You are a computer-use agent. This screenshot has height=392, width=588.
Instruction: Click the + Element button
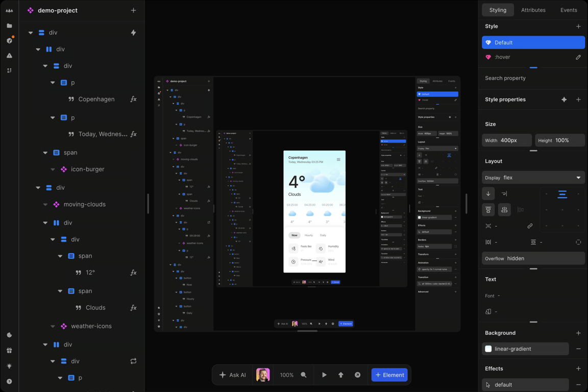(389, 375)
